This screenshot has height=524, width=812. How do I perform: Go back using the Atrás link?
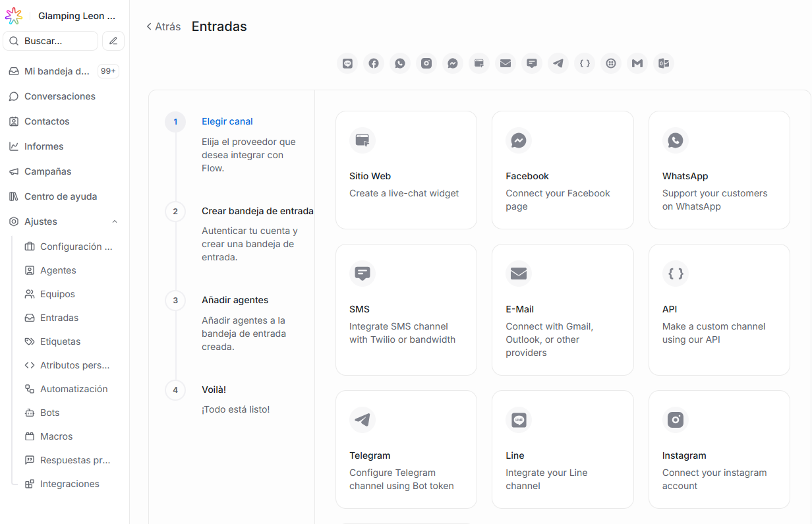click(x=163, y=27)
